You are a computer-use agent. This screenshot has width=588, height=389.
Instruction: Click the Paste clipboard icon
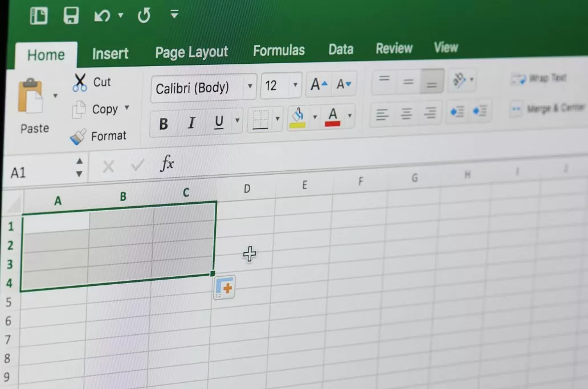point(30,96)
